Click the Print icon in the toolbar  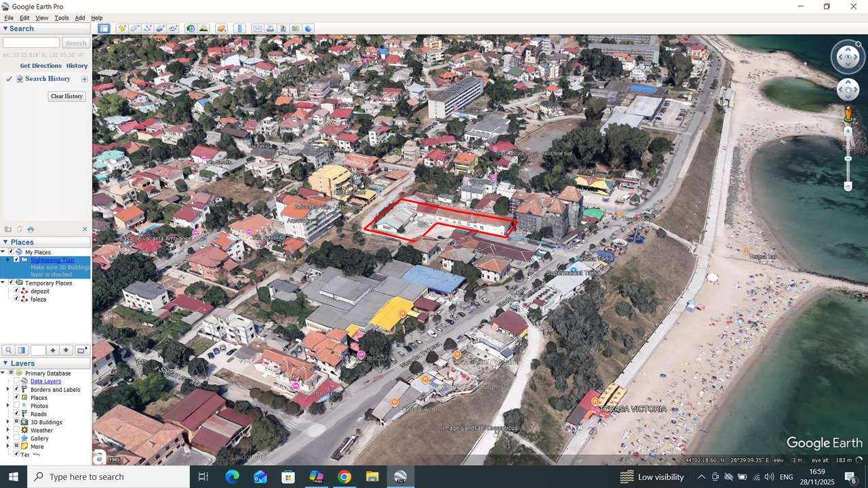click(270, 28)
